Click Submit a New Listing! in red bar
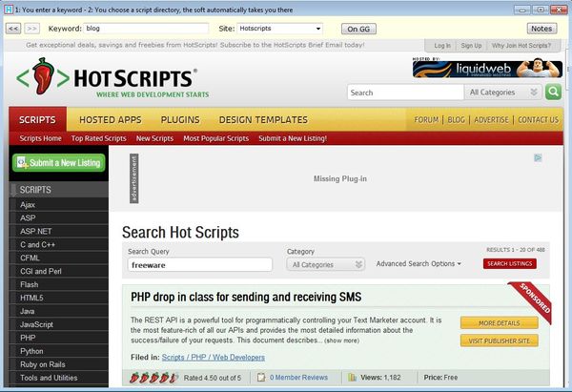572x392 pixels. [x=293, y=138]
